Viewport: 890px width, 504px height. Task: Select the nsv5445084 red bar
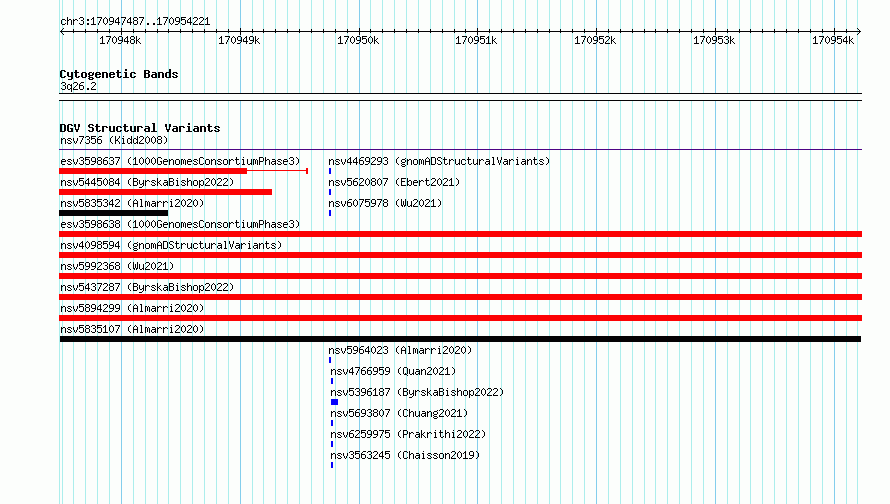pos(166,192)
